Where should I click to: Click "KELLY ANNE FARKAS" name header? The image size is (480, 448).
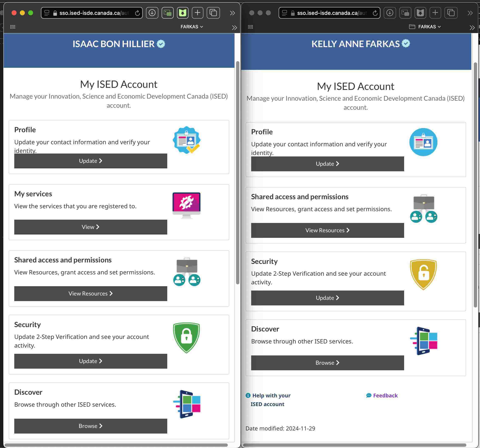355,44
